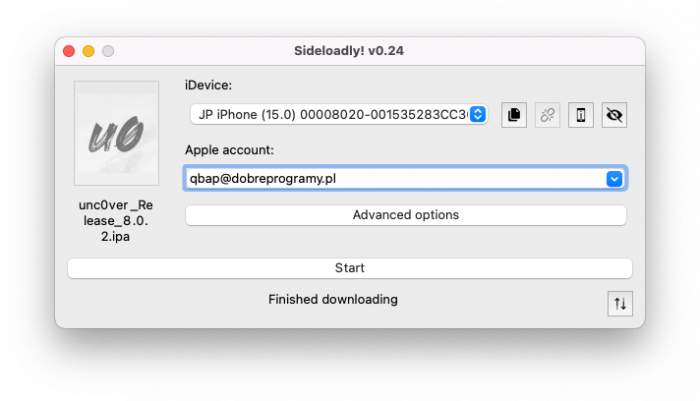Viewport: 700px width, 401px height.
Task: Open the Apple account dropdown arrow
Action: click(614, 179)
